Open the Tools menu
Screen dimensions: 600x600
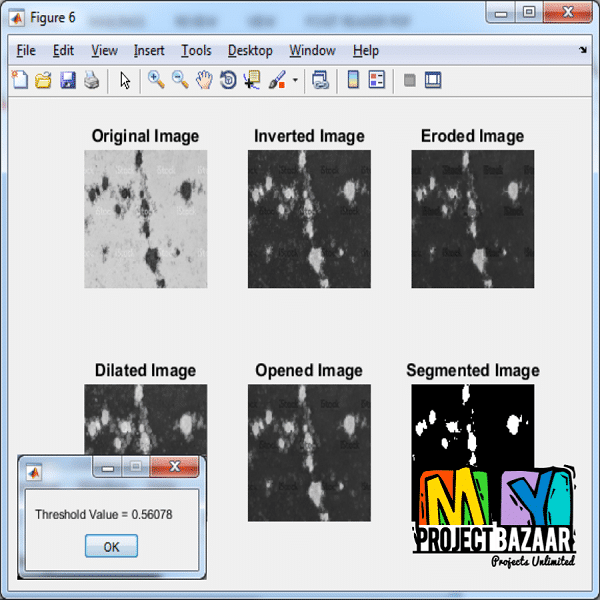(196, 51)
